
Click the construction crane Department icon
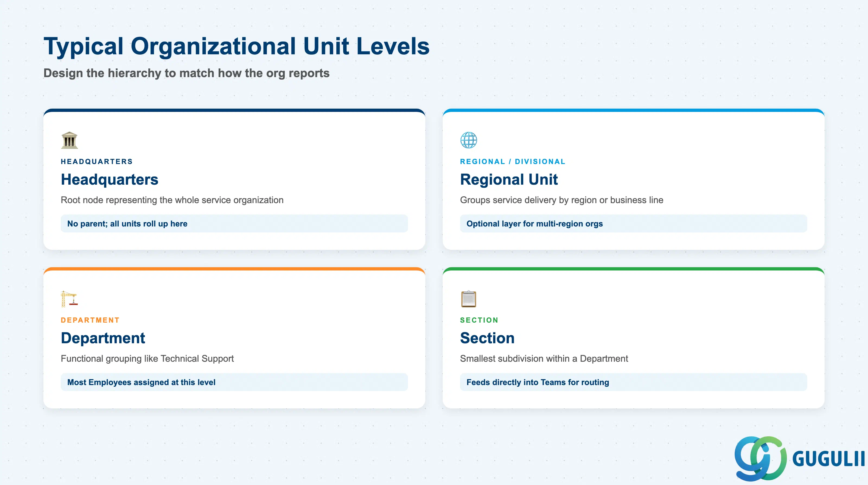click(69, 299)
